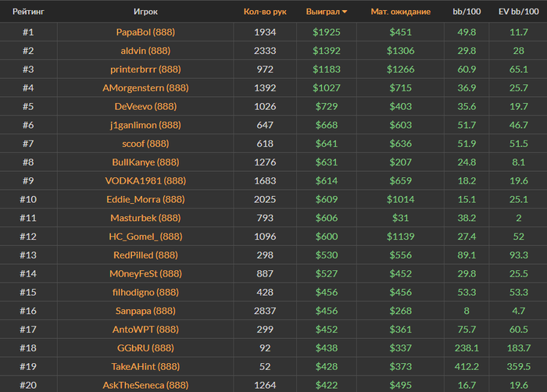Sort table by Кол-во рук column
The height and width of the screenshot is (392, 547).
pyautogui.click(x=265, y=12)
